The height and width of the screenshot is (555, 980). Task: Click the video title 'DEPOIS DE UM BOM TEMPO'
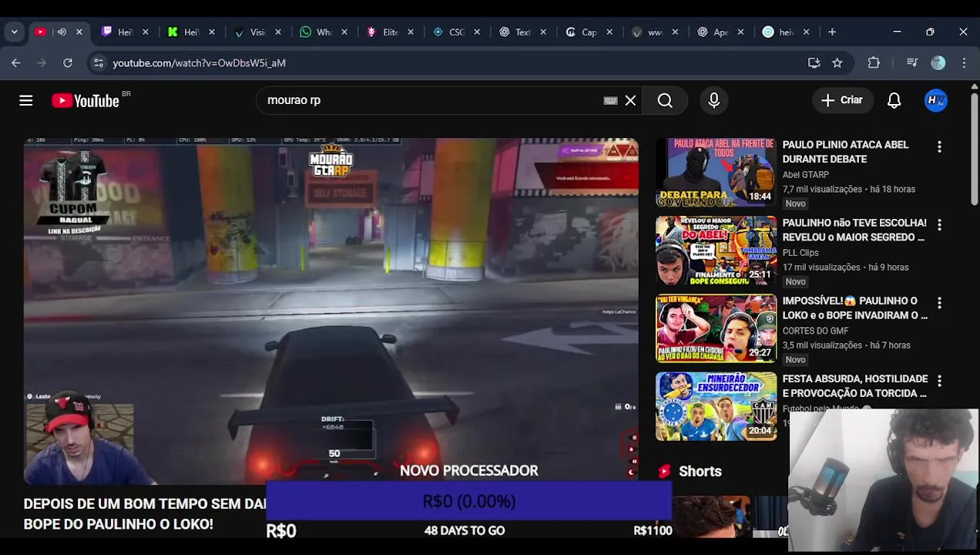144,514
